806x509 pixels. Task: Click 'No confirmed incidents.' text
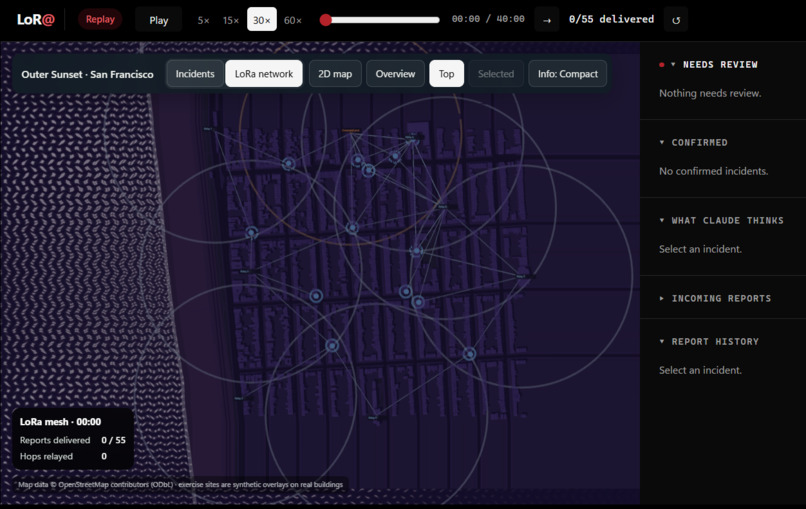click(713, 171)
